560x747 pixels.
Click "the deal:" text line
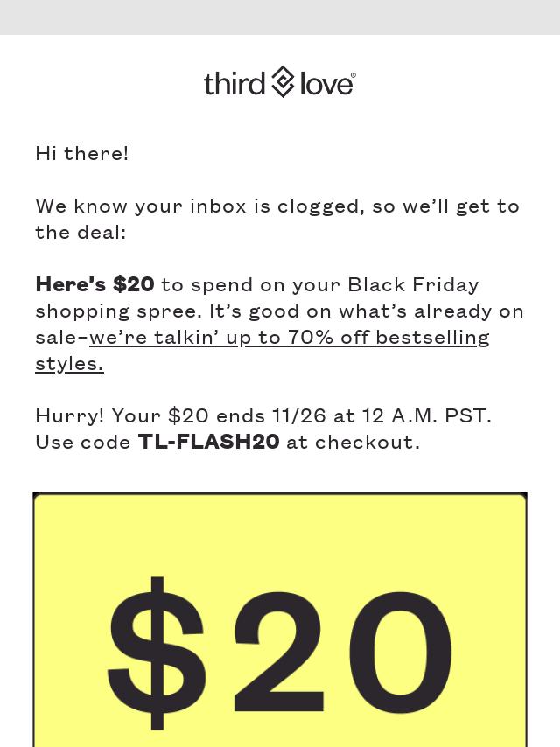click(x=80, y=232)
